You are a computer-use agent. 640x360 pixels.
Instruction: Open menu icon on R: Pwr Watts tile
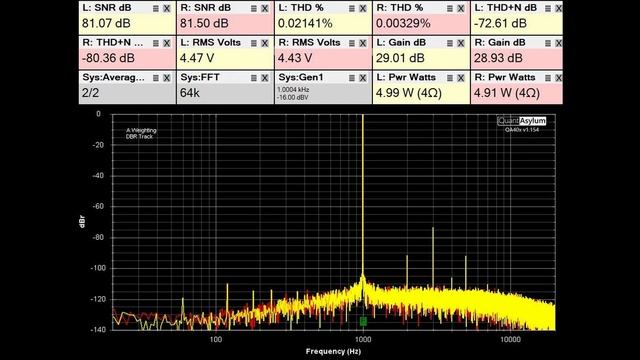[x=548, y=78]
